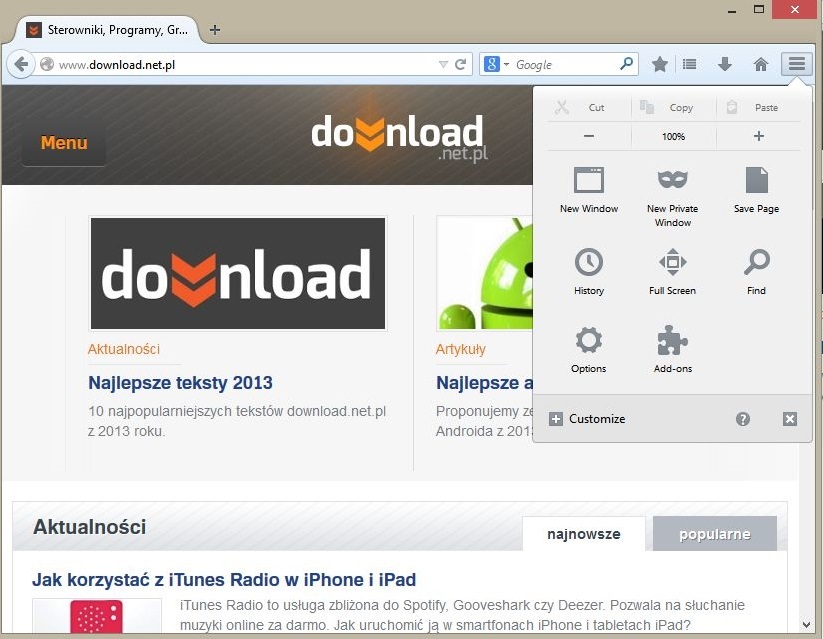Open the Android robot thumbnail image

click(x=484, y=274)
